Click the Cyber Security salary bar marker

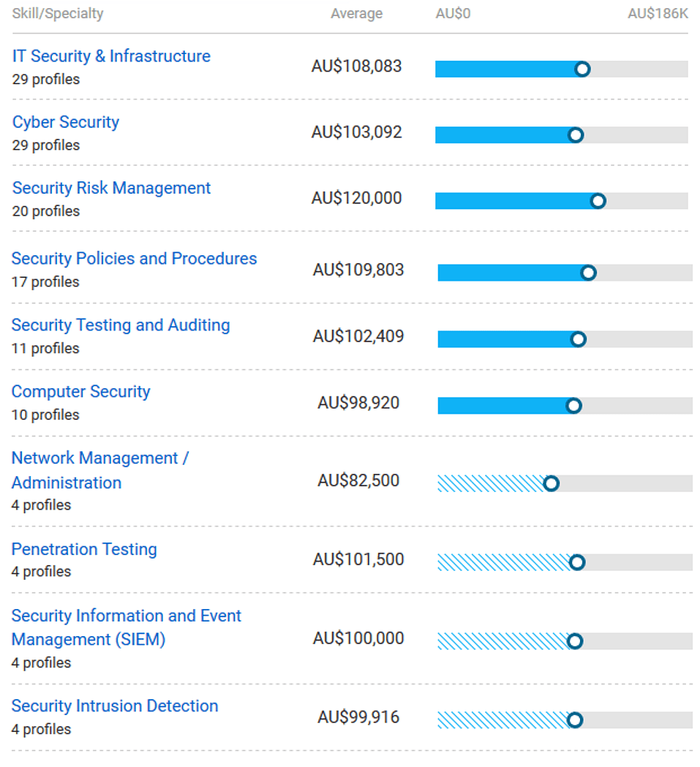(x=576, y=135)
